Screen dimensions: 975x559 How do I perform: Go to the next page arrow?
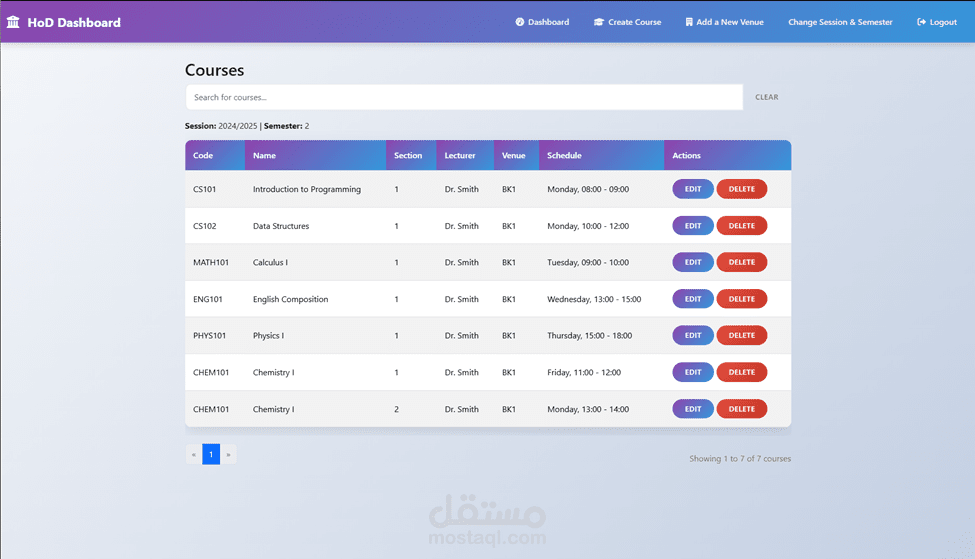(228, 455)
